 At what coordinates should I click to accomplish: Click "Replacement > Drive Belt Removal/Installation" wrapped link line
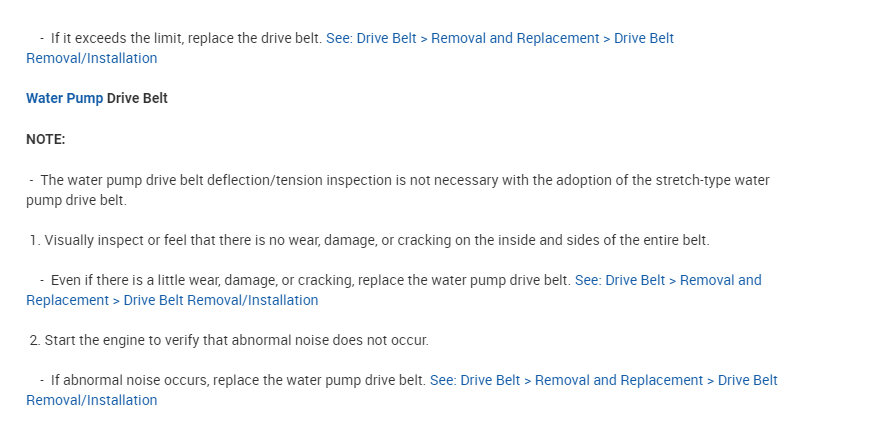[172, 300]
